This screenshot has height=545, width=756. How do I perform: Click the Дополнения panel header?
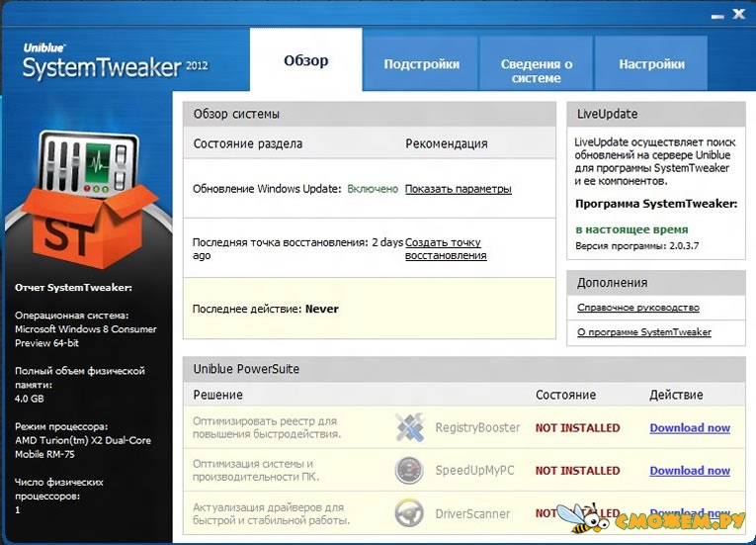tap(656, 283)
